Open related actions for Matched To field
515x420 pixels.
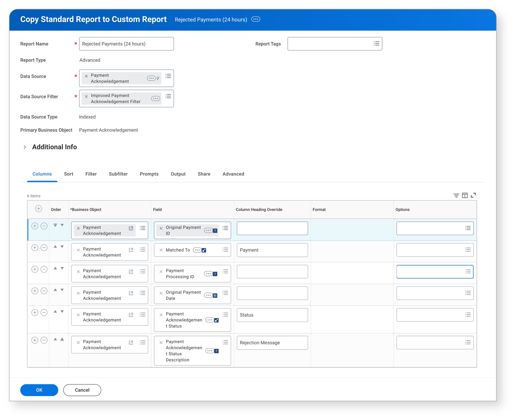[197, 250]
